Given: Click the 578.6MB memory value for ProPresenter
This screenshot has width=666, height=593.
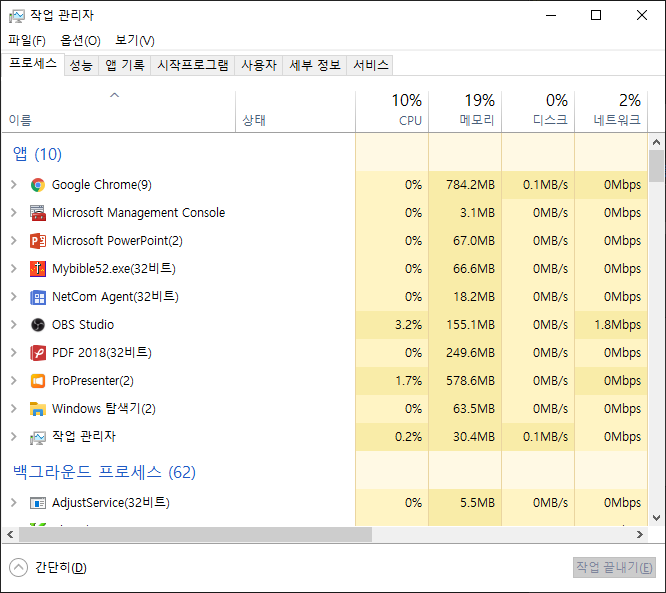Looking at the screenshot, I should [470, 381].
